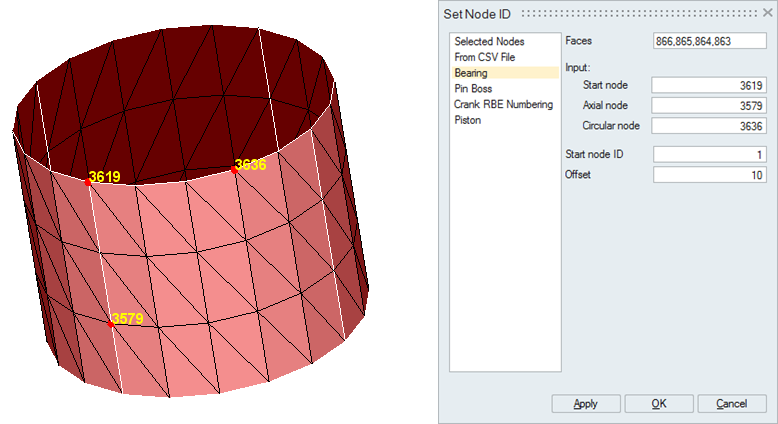This screenshot has width=778, height=424.
Task: Select 'Selected Nodes' in the method list
Action: click(x=489, y=41)
